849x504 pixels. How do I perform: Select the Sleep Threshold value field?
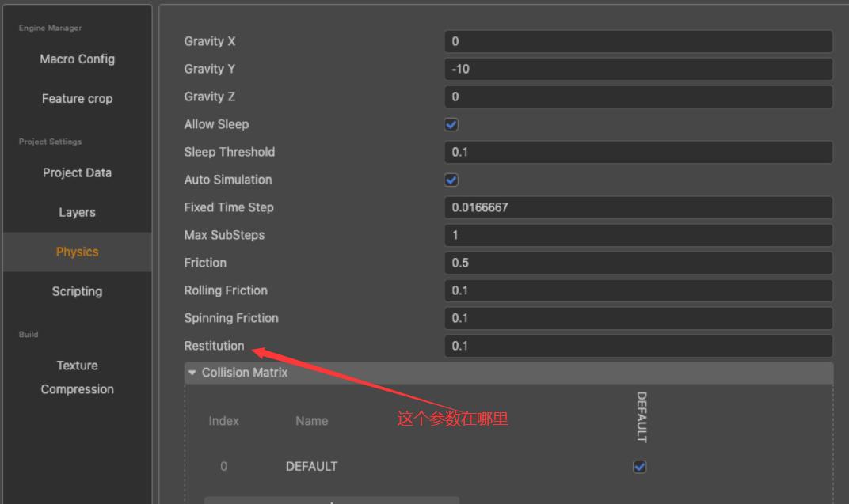pos(638,152)
